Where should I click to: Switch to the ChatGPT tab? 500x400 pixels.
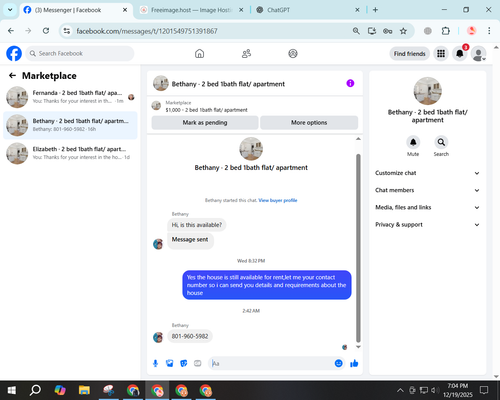pos(307,10)
